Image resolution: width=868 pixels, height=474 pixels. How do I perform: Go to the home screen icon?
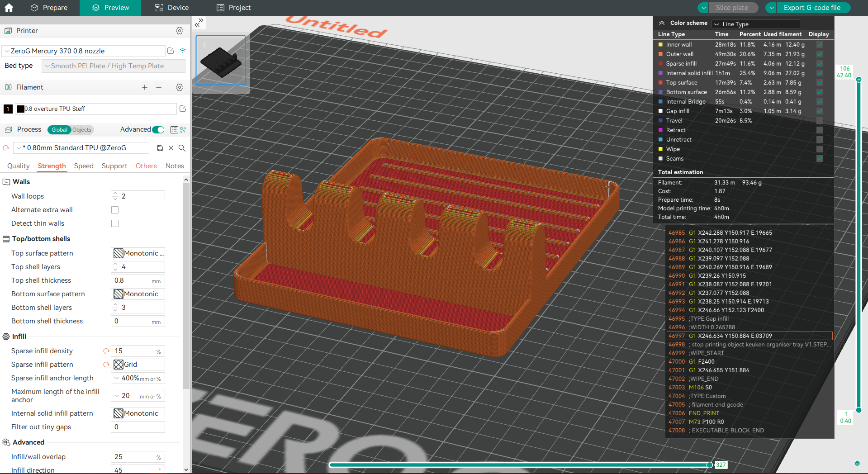coord(9,8)
